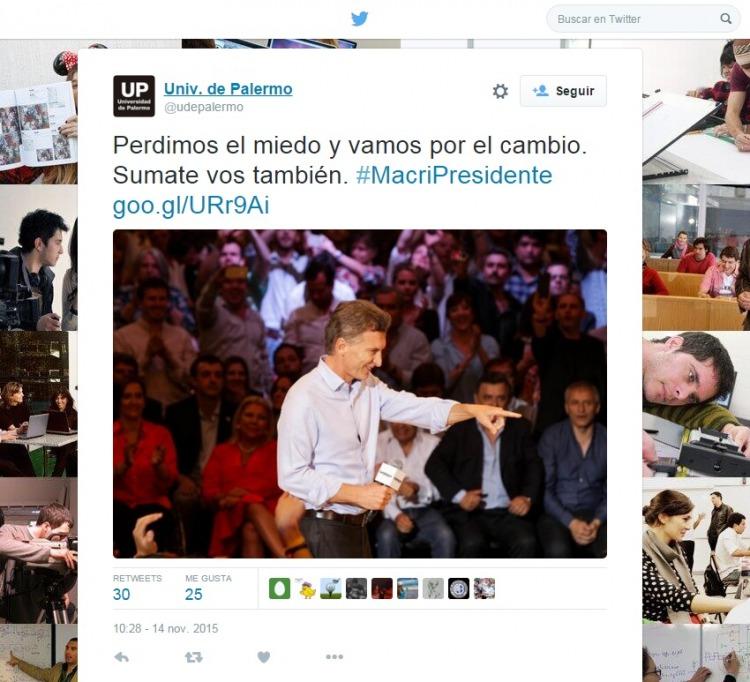The image size is (750, 682).
Task: Open the gear settings menu on tweet
Action: (x=500, y=91)
